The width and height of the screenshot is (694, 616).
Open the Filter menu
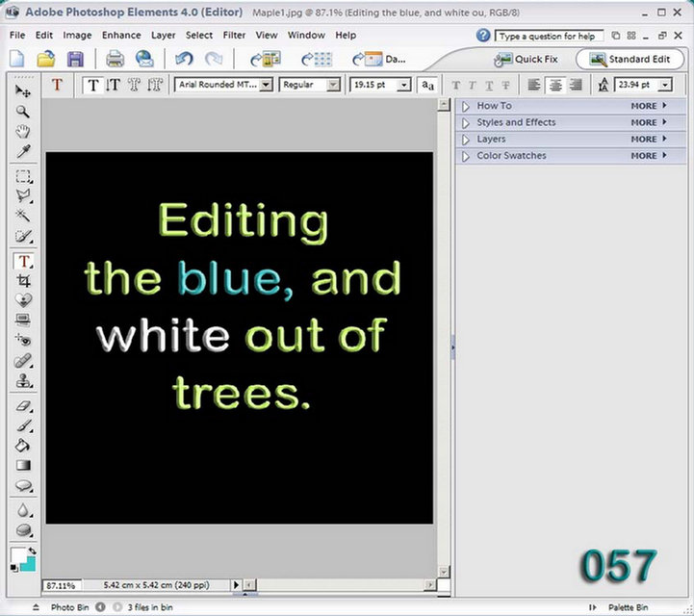(x=234, y=35)
